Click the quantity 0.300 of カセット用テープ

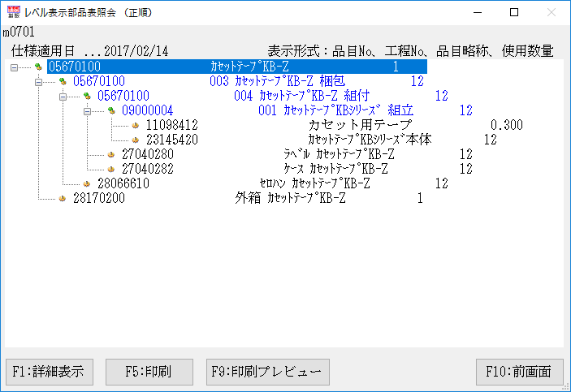[x=507, y=125]
